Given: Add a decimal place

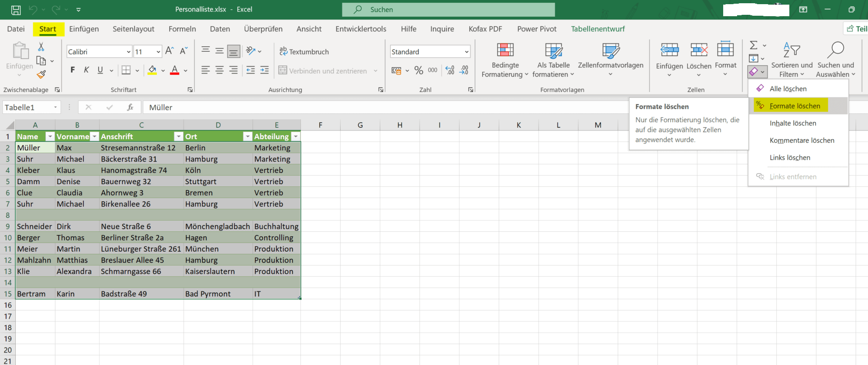Looking at the screenshot, I should click(450, 70).
